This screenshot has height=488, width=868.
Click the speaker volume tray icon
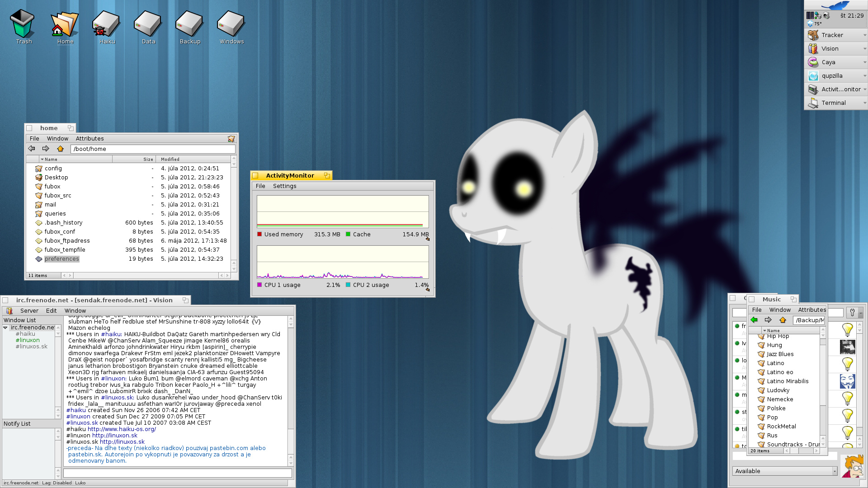tap(826, 16)
